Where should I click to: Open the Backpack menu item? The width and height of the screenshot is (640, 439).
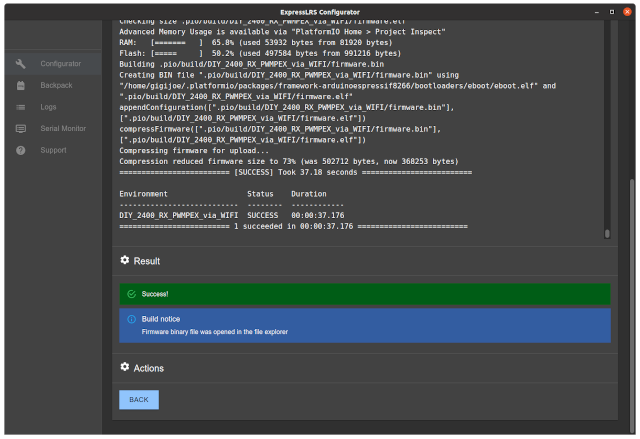(53, 85)
